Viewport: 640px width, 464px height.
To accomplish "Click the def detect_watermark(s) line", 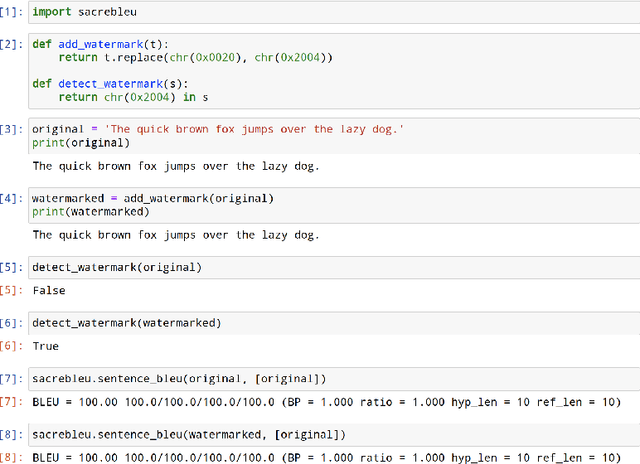I will click(x=100, y=83).
